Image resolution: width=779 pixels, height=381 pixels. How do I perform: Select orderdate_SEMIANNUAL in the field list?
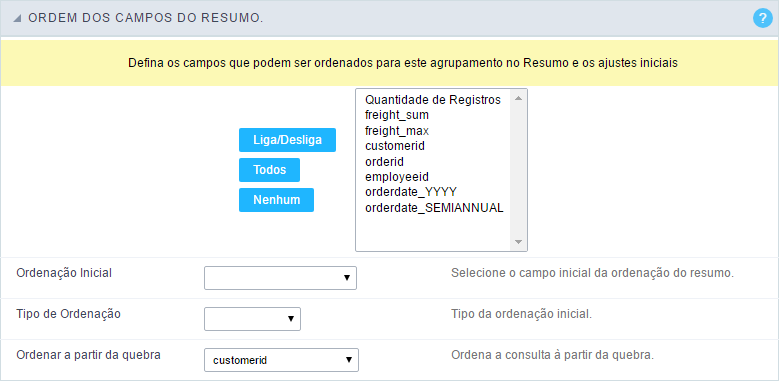[x=434, y=208]
